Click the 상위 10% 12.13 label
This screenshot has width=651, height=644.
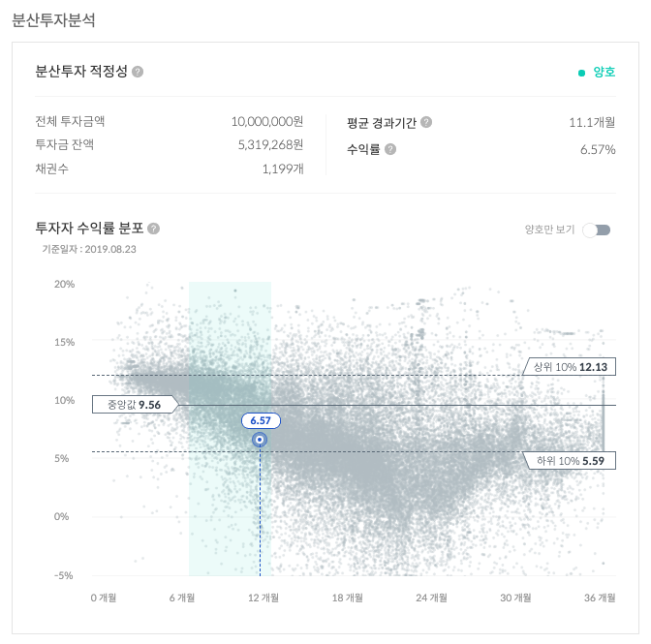570,367
